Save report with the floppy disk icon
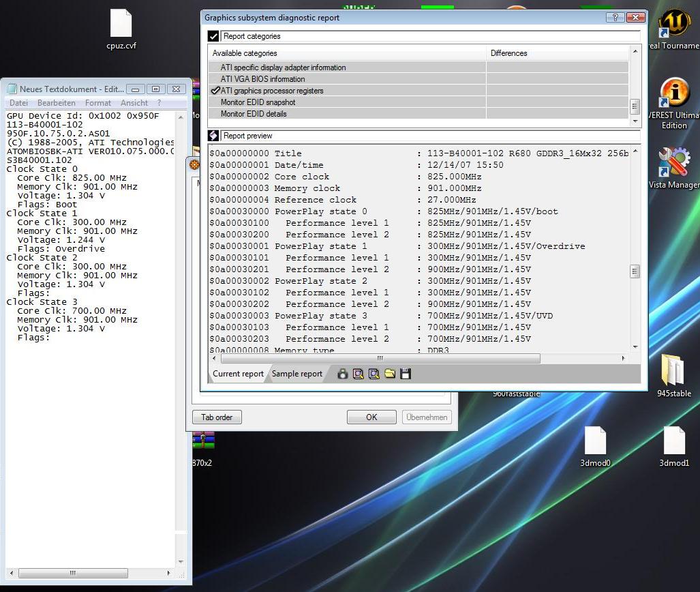700x592 pixels. coord(406,374)
